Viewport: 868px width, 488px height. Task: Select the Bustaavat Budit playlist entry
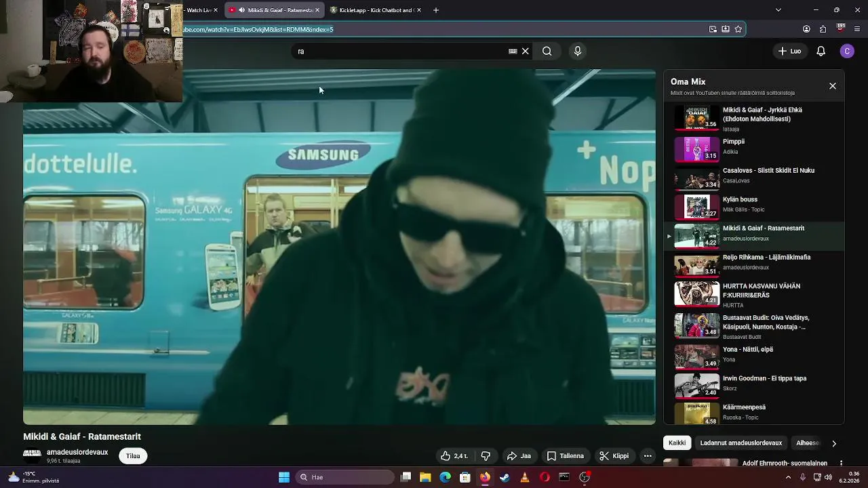[x=754, y=326]
